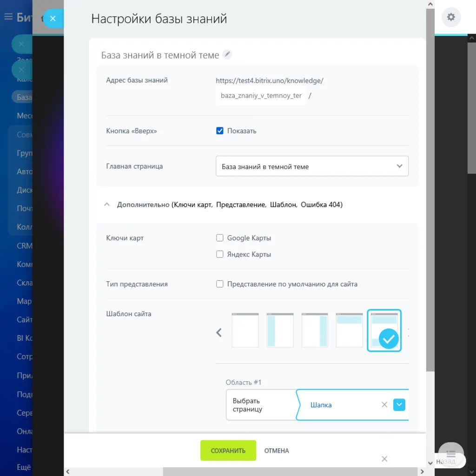The height and width of the screenshot is (476, 476).
Task: Click the pencil icon to rename knowledge base
Action: [x=227, y=55]
